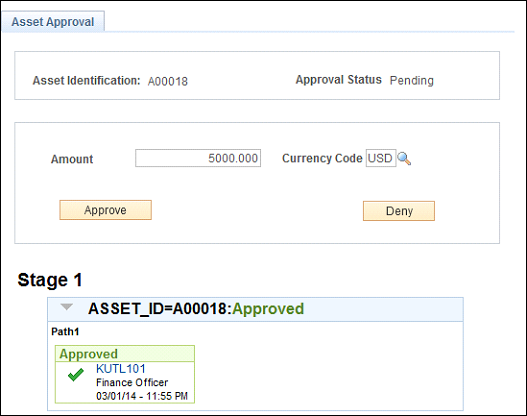The image size is (527, 416).
Task: Focus the Amount input field
Action: (198, 158)
